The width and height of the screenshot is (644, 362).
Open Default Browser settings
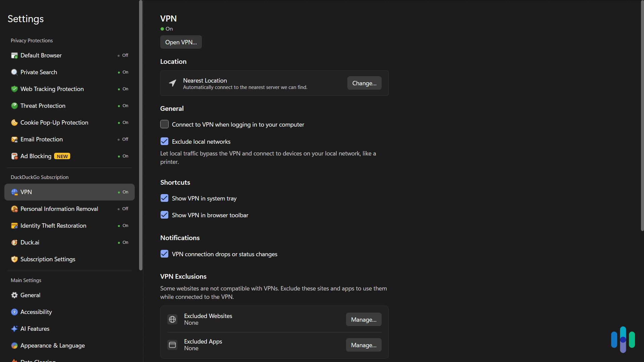[70, 55]
